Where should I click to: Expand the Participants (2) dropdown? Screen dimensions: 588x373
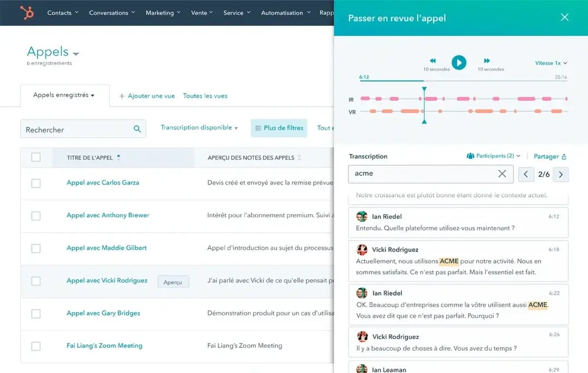point(493,156)
